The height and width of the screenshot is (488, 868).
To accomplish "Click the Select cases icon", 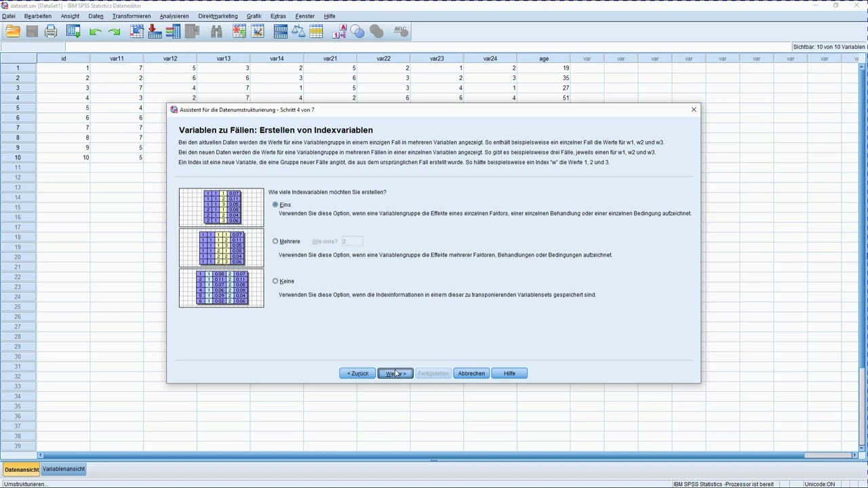I will click(316, 31).
